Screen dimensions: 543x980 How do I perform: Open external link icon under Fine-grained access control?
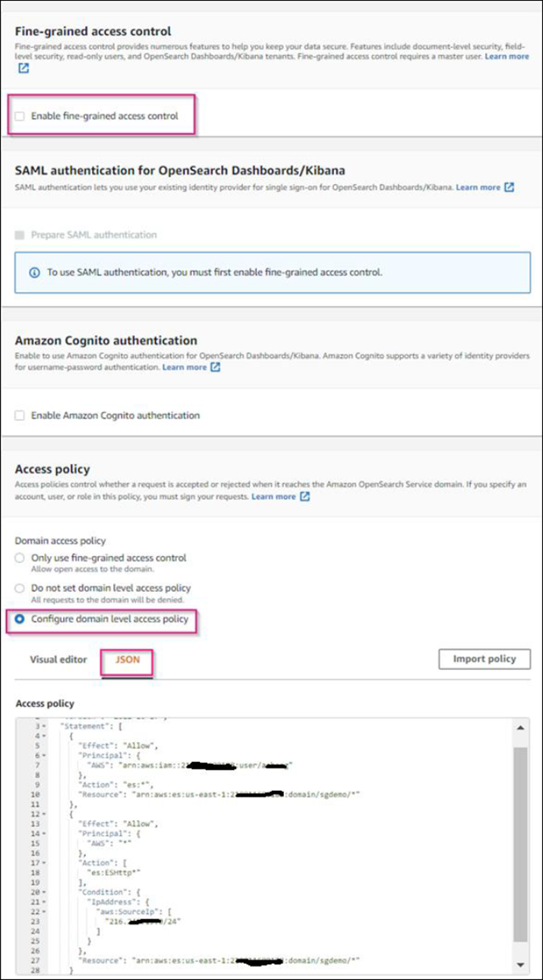24,68
